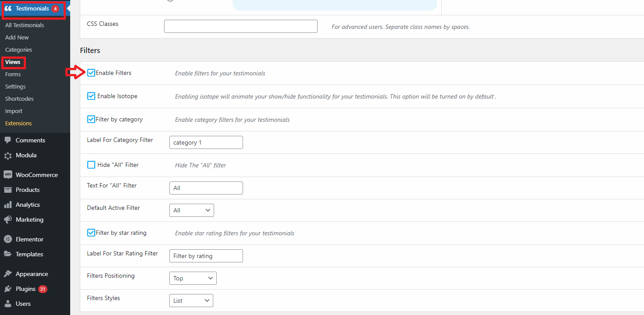Click the Plugins plug icon
644x315 pixels.
[x=8, y=289]
